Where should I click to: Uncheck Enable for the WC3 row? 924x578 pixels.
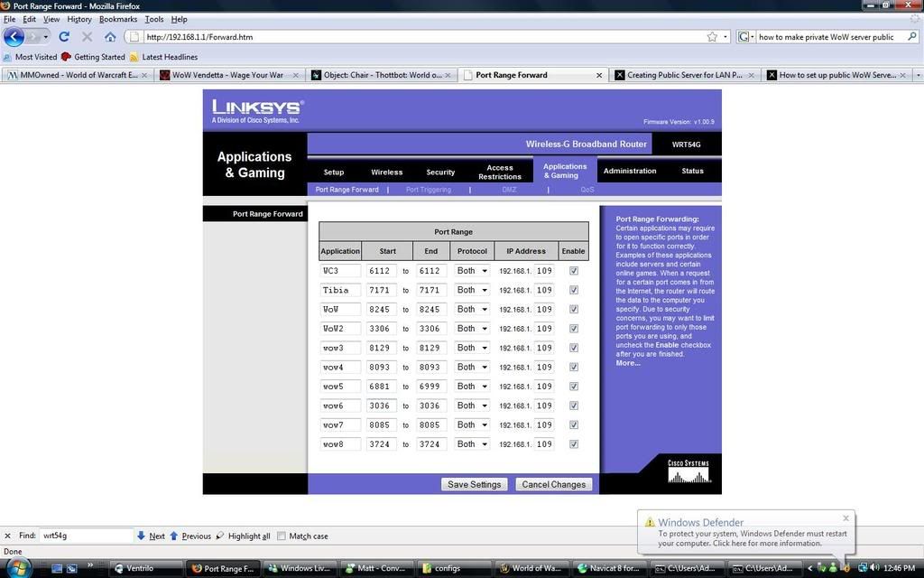point(573,271)
